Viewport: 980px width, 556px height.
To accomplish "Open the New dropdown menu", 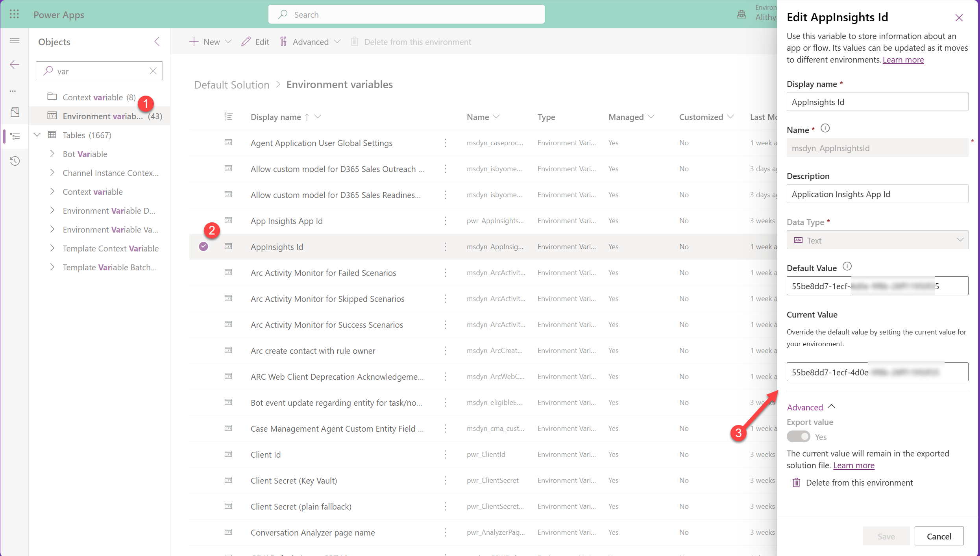I will pos(210,42).
